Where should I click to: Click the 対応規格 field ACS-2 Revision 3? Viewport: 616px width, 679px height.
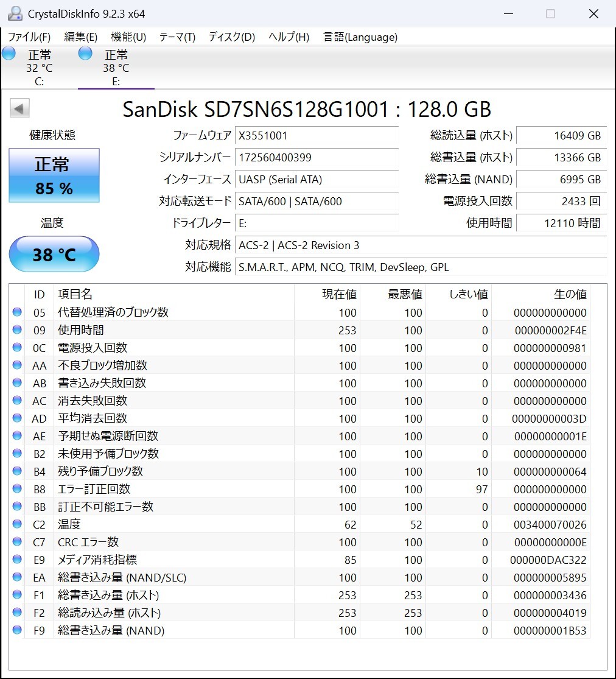pos(421,245)
